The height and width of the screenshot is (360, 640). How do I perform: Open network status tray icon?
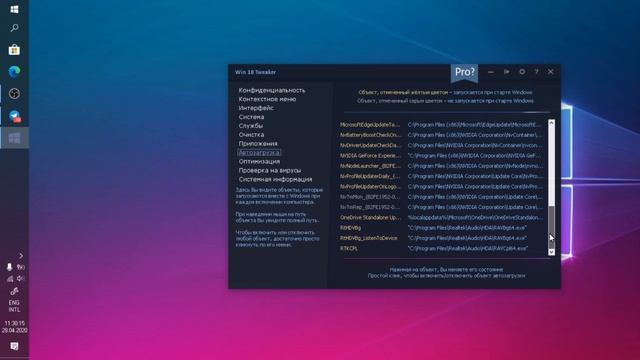tap(9, 279)
